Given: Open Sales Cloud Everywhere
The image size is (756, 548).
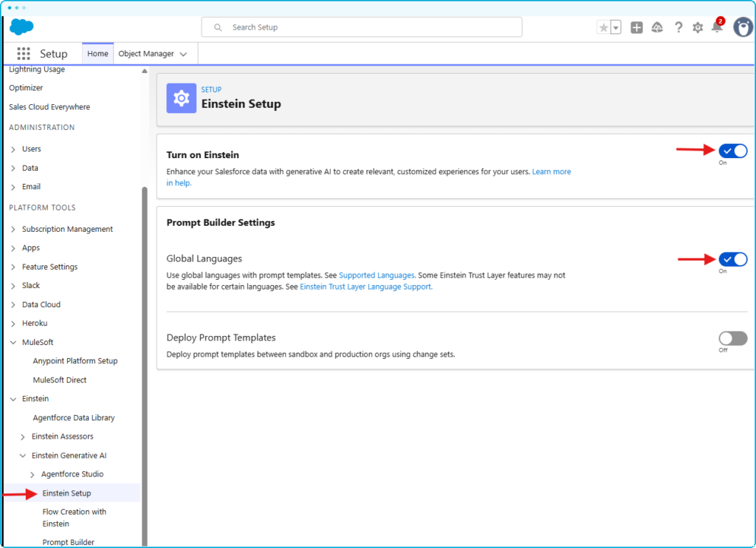Looking at the screenshot, I should (x=49, y=107).
